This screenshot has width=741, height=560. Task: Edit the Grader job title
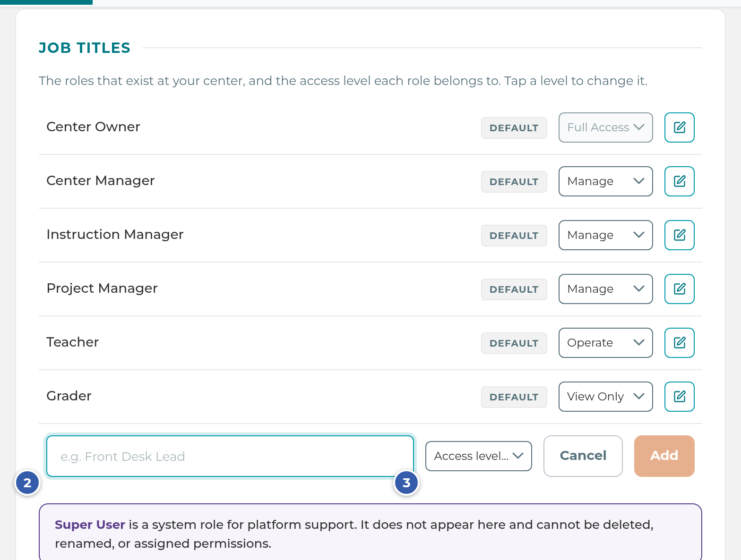click(x=679, y=397)
